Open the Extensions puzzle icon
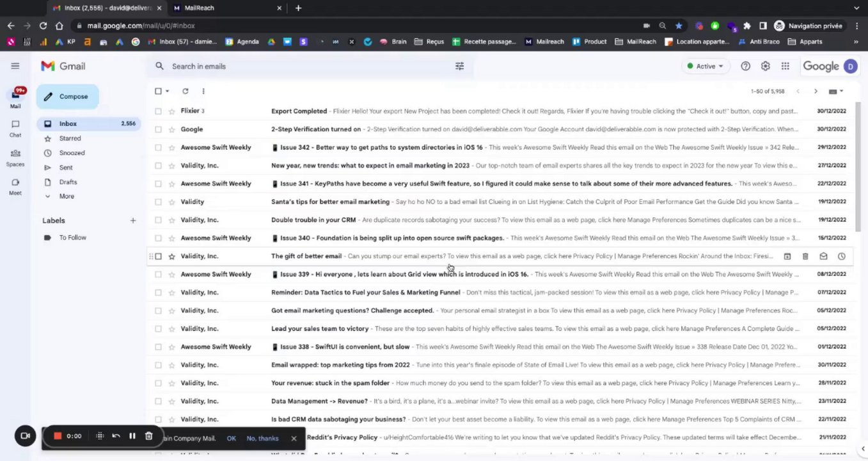The height and width of the screenshot is (461, 868). click(746, 26)
